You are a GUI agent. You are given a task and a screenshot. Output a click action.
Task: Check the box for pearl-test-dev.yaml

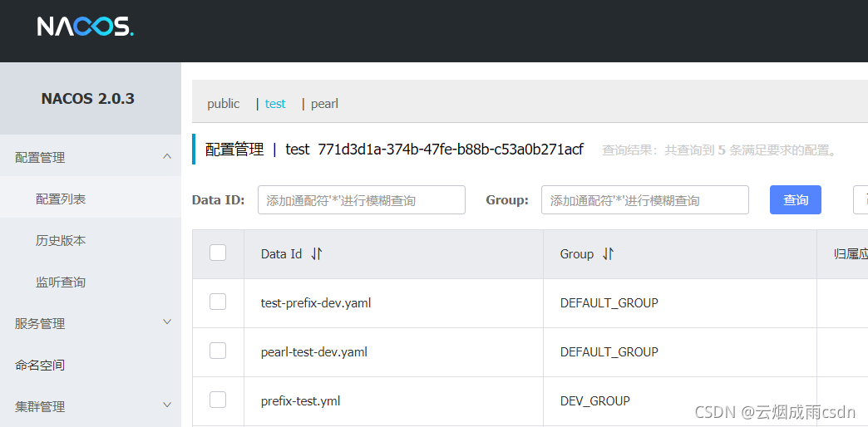(218, 351)
